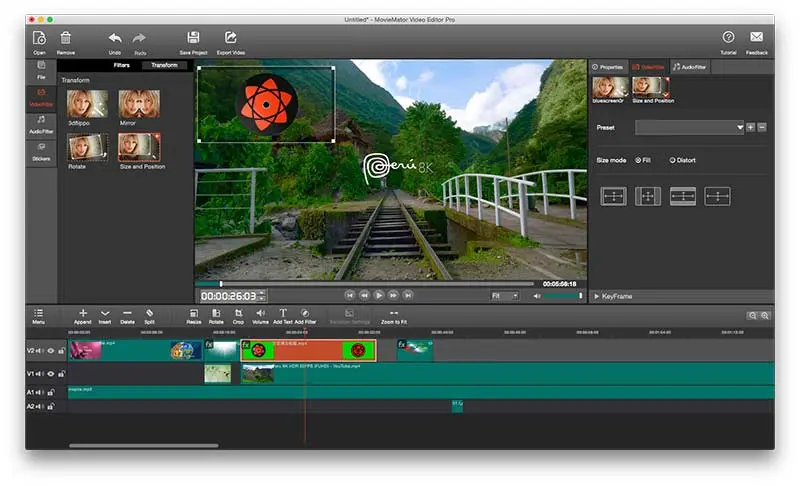800x486 pixels.
Task: Switch to the Transform tab
Action: [164, 65]
